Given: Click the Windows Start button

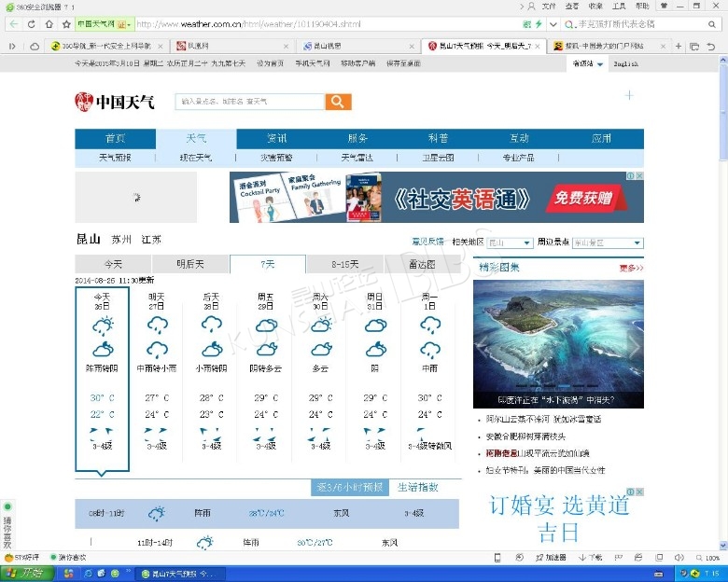Looking at the screenshot, I should point(26,573).
